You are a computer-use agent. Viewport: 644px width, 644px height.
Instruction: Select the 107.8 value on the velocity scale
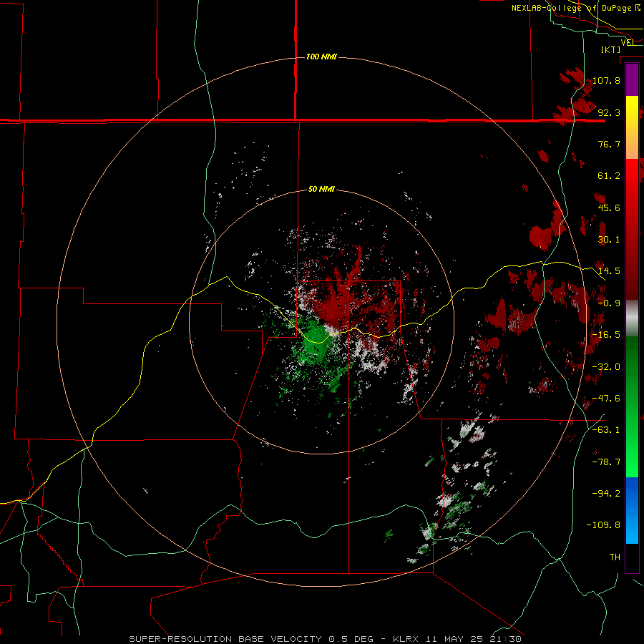(606, 80)
